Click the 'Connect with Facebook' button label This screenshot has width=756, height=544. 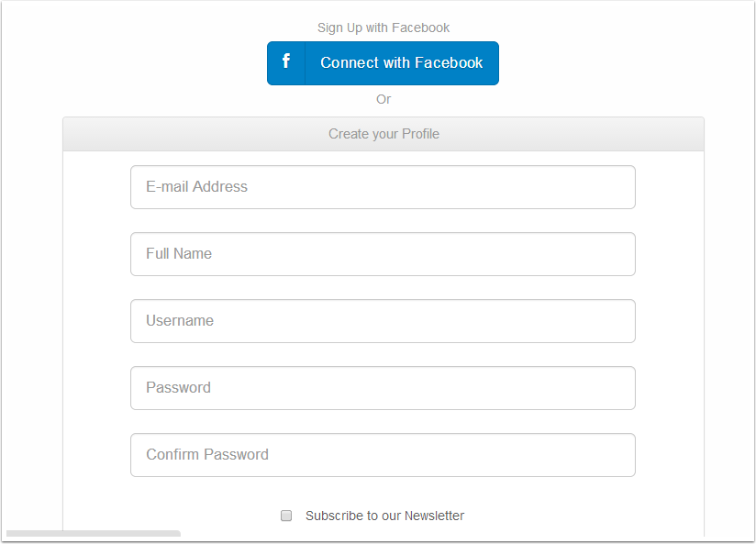point(401,63)
